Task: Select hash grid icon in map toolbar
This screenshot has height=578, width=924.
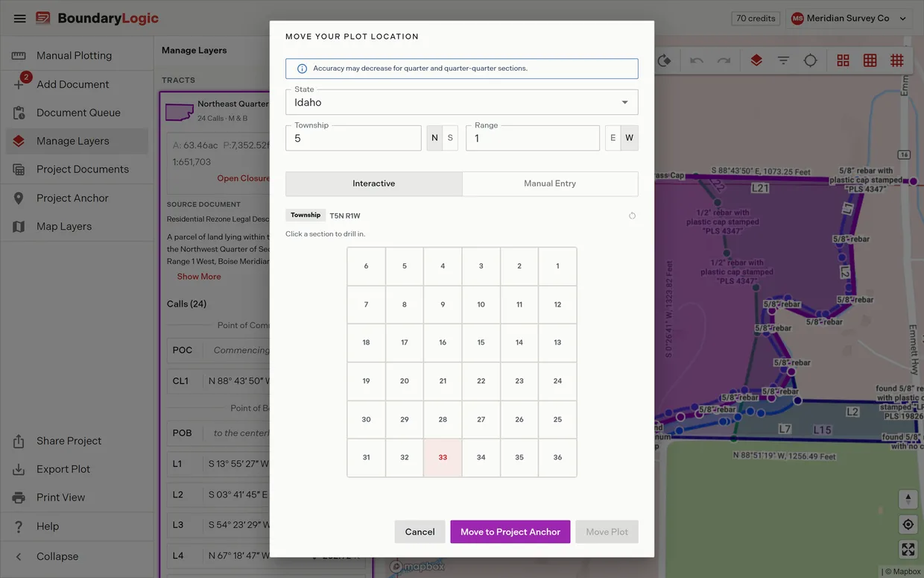Action: [x=897, y=60]
